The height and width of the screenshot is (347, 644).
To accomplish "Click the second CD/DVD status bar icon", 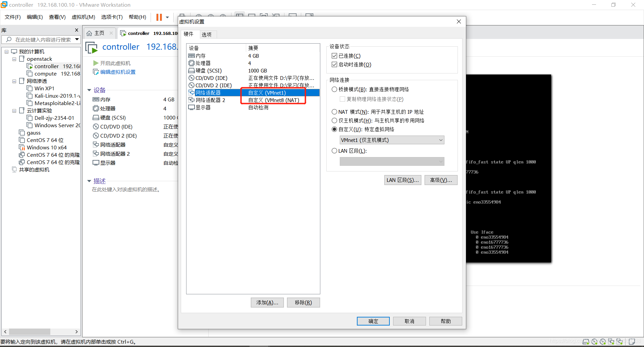I will click(603, 342).
